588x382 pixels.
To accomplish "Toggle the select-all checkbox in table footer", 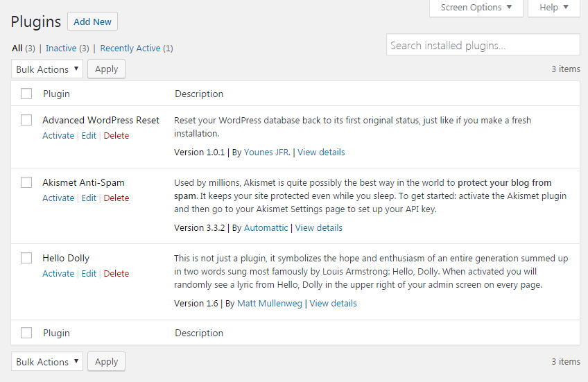I will (26, 333).
